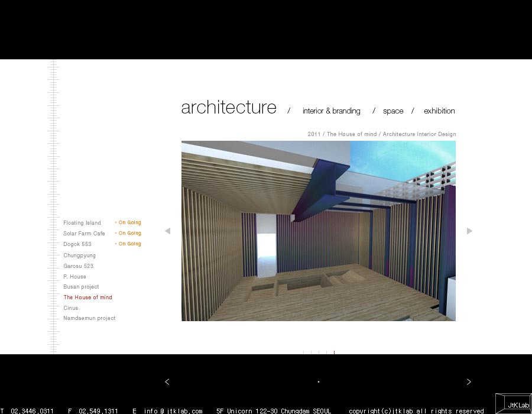
Task: Open the Busan project entry
Action: [x=81, y=287]
